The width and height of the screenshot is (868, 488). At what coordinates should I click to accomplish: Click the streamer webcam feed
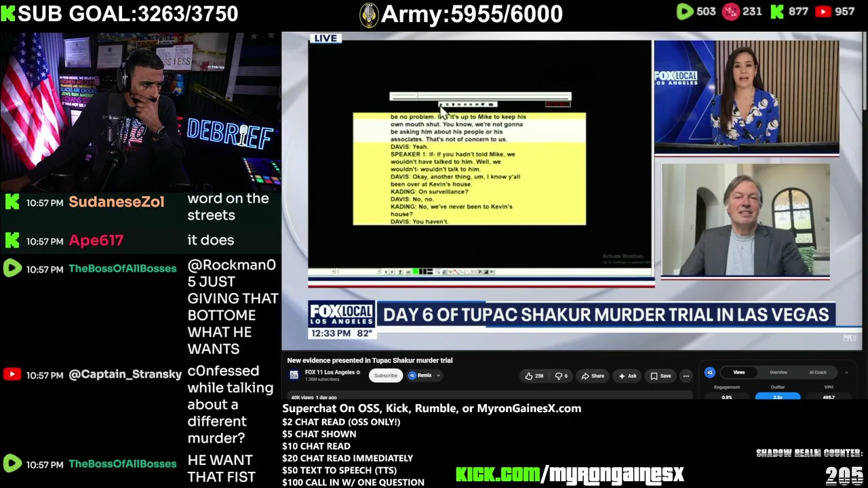pos(140,112)
